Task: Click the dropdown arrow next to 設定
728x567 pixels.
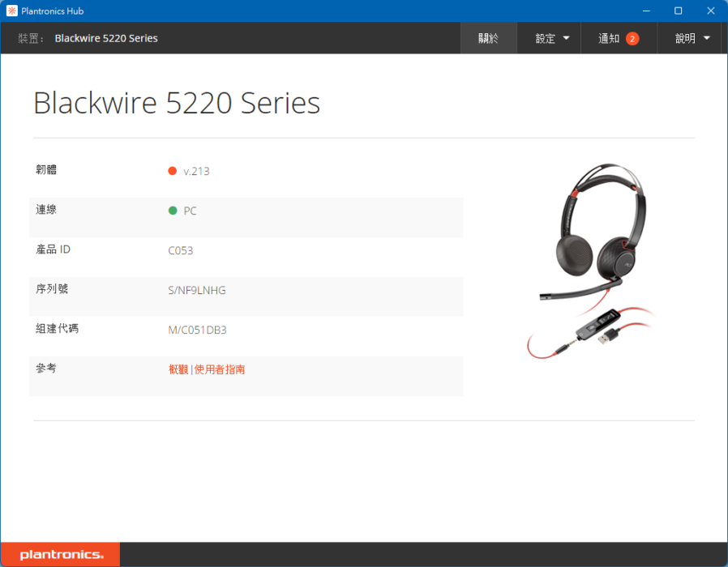Action: tap(566, 38)
